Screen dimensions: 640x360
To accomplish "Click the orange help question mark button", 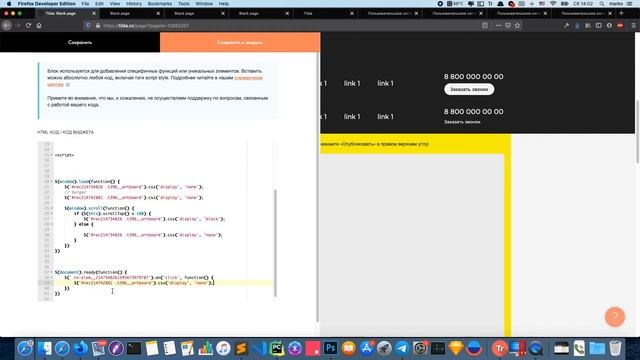I will (615, 317).
